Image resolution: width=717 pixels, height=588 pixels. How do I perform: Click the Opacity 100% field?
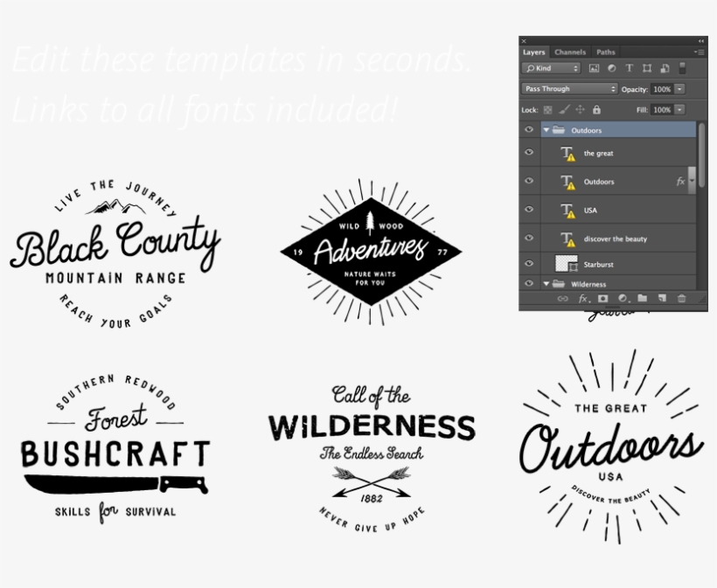point(662,89)
